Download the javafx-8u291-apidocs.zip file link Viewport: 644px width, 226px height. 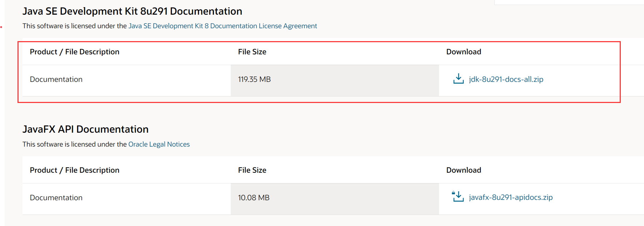tap(511, 197)
